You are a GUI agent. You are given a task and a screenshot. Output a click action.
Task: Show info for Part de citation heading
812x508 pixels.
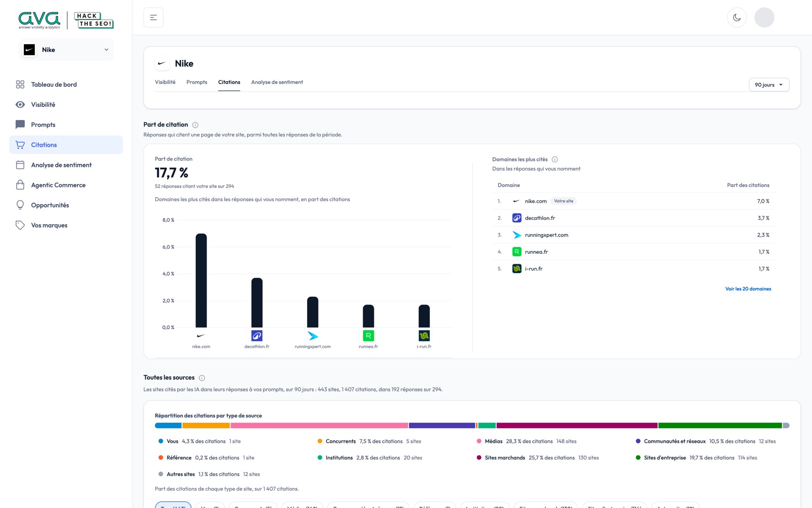(195, 125)
